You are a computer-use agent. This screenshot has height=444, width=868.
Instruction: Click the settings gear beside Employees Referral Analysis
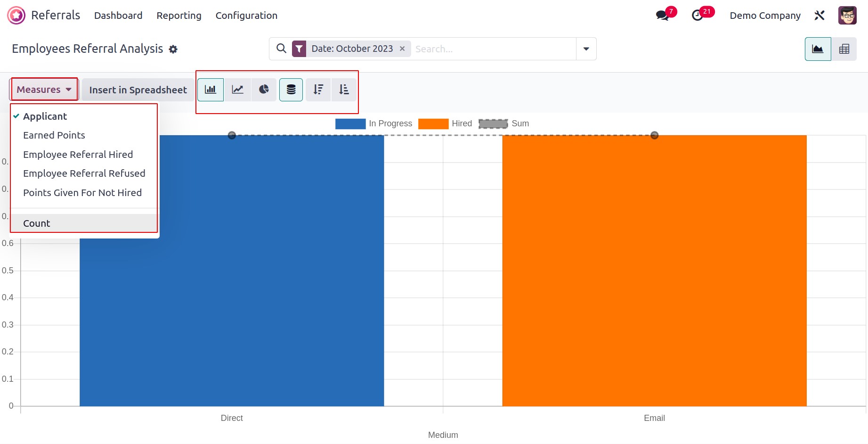coord(173,49)
